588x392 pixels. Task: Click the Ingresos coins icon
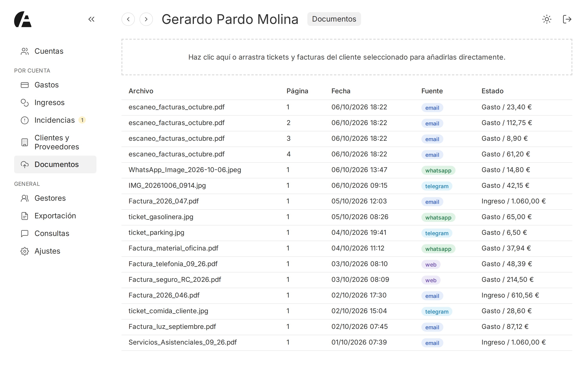tap(25, 103)
